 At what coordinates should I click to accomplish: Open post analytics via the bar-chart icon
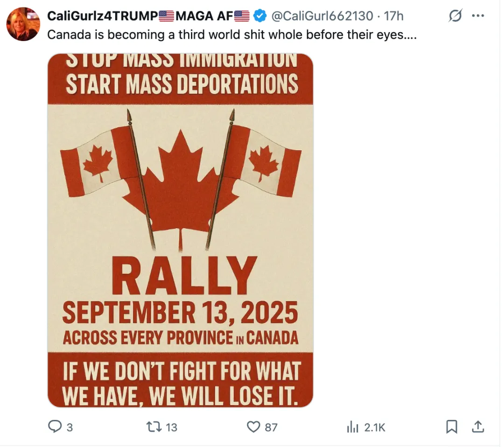coord(351,426)
